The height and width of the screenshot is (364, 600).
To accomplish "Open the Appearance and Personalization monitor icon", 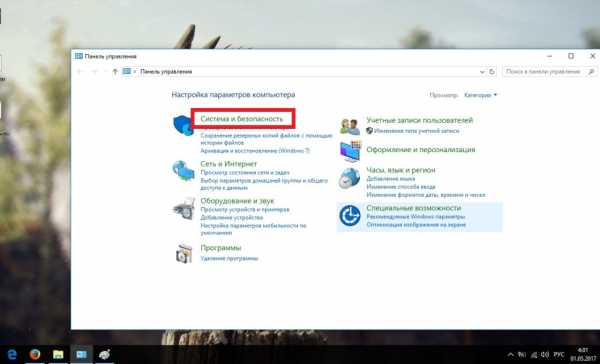I will (350, 151).
